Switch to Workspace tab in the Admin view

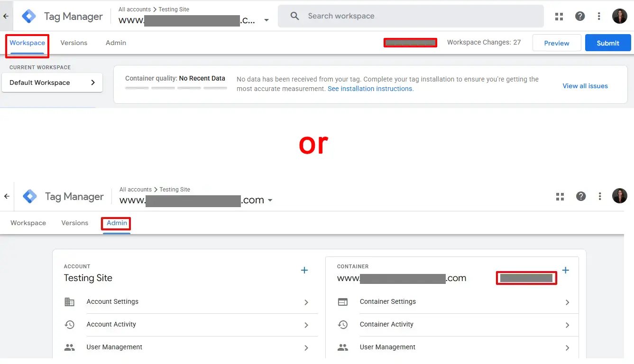(28, 223)
